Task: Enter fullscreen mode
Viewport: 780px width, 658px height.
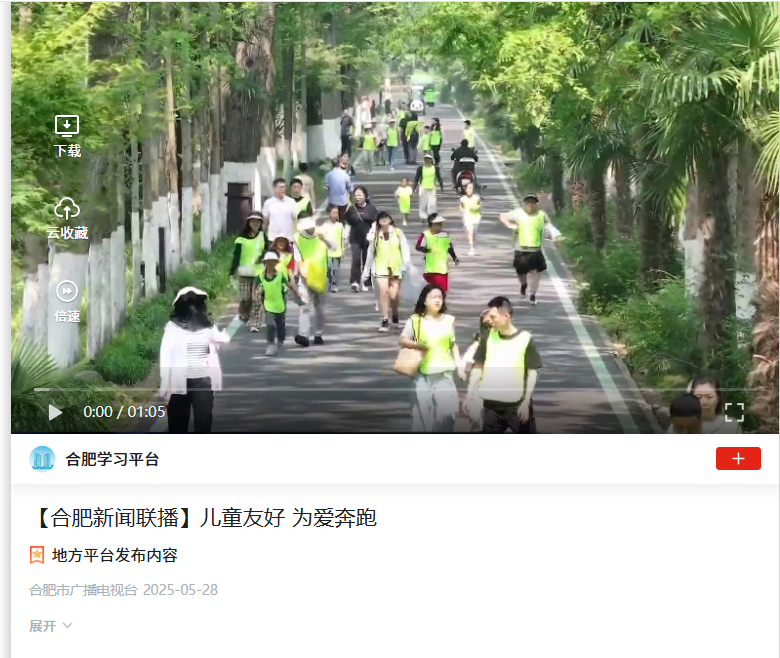Action: point(734,412)
